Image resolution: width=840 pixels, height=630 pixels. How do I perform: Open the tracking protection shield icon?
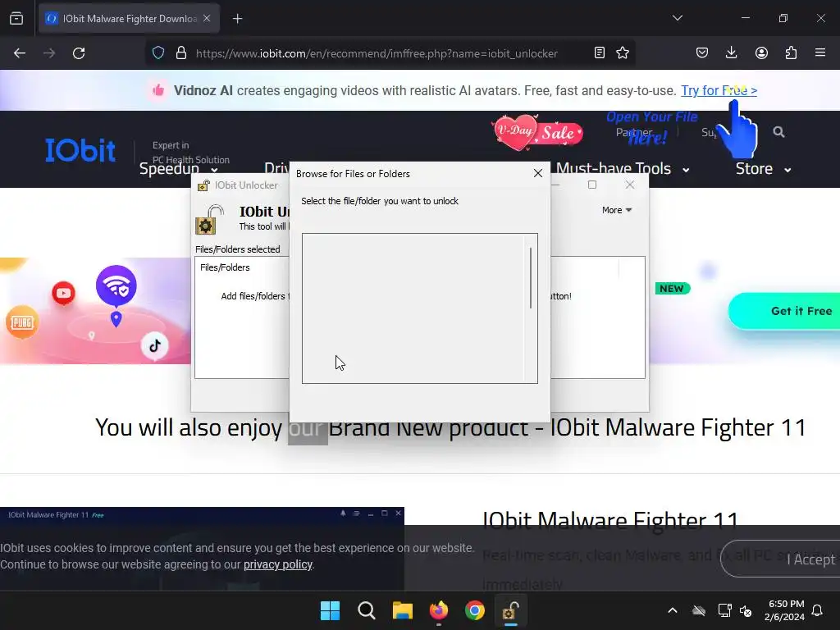click(158, 53)
